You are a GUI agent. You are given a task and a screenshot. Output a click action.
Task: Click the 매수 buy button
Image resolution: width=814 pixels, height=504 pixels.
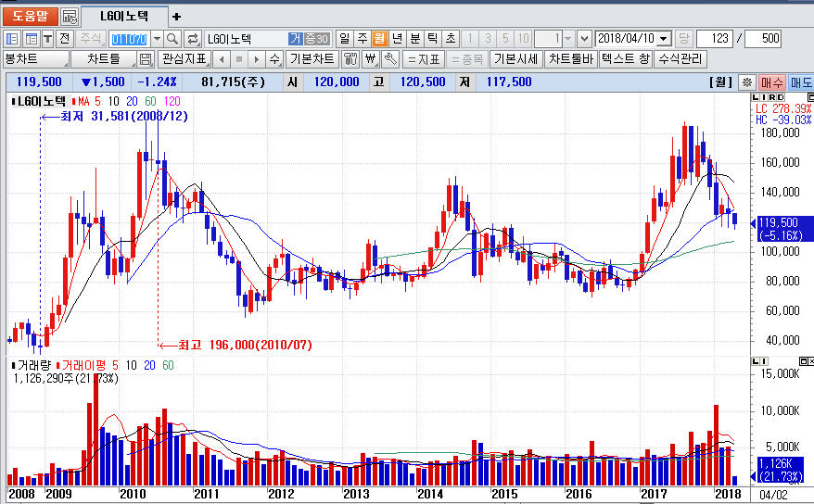click(x=772, y=82)
